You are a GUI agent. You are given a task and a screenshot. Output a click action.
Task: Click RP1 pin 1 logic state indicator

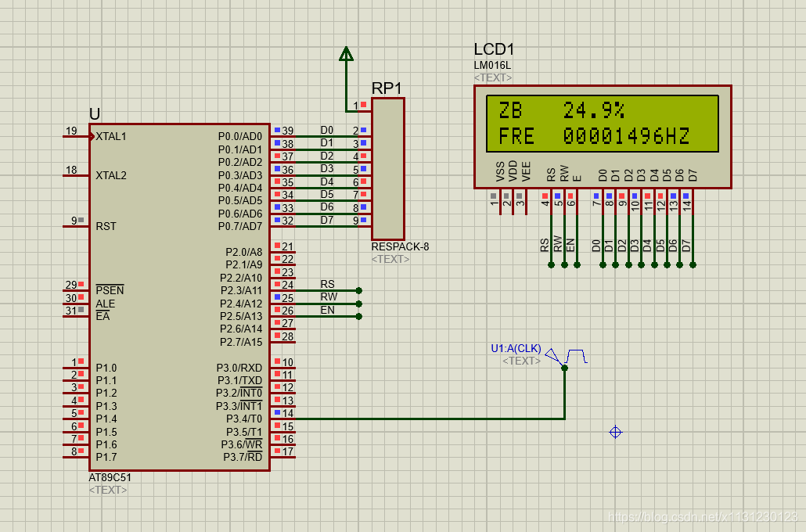363,105
